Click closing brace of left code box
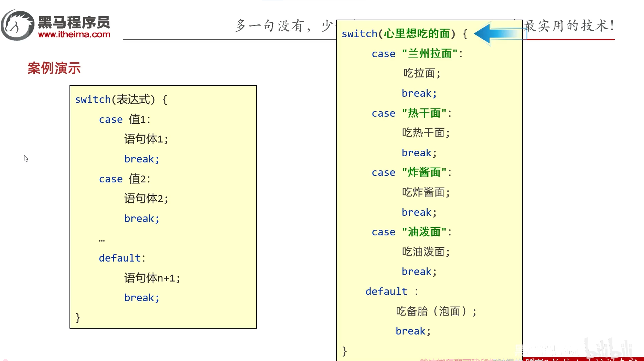 click(78, 318)
